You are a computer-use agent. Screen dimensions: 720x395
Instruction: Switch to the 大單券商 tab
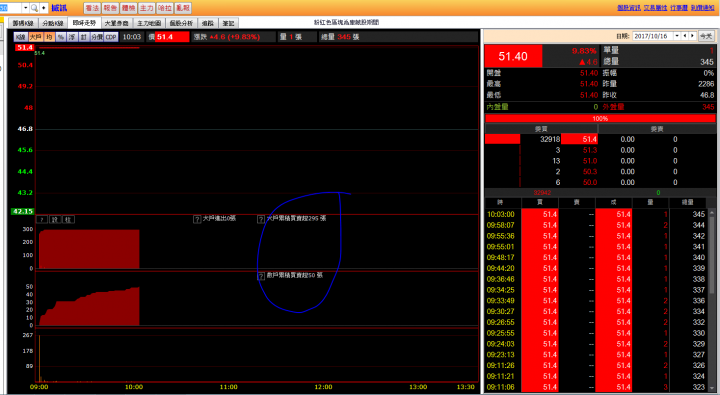point(117,23)
